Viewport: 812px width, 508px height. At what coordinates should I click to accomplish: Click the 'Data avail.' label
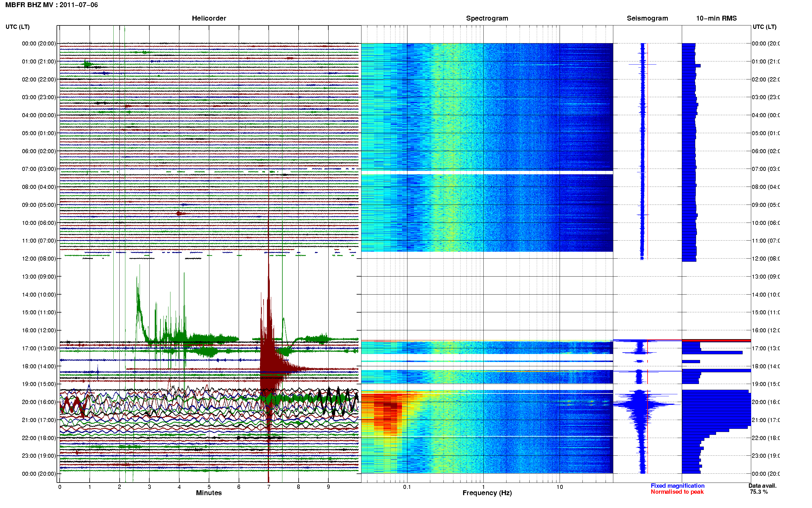tap(762, 486)
